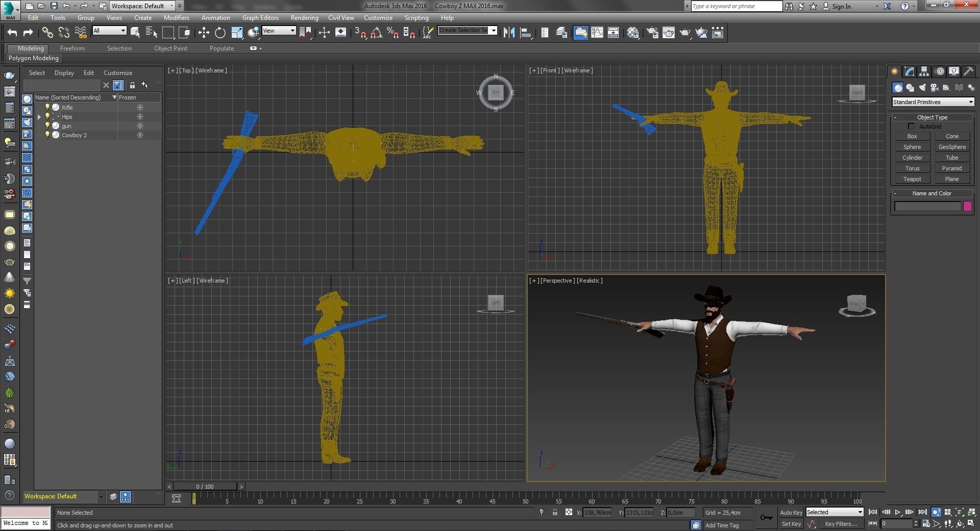Toggle Window/Crossing selection mode
This screenshot has height=531, width=980.
184,33
